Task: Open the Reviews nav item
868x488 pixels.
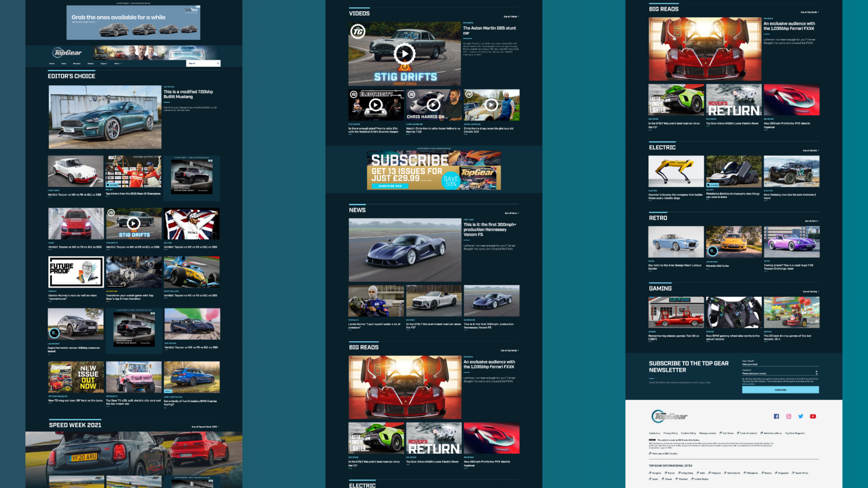Action: click(x=77, y=64)
